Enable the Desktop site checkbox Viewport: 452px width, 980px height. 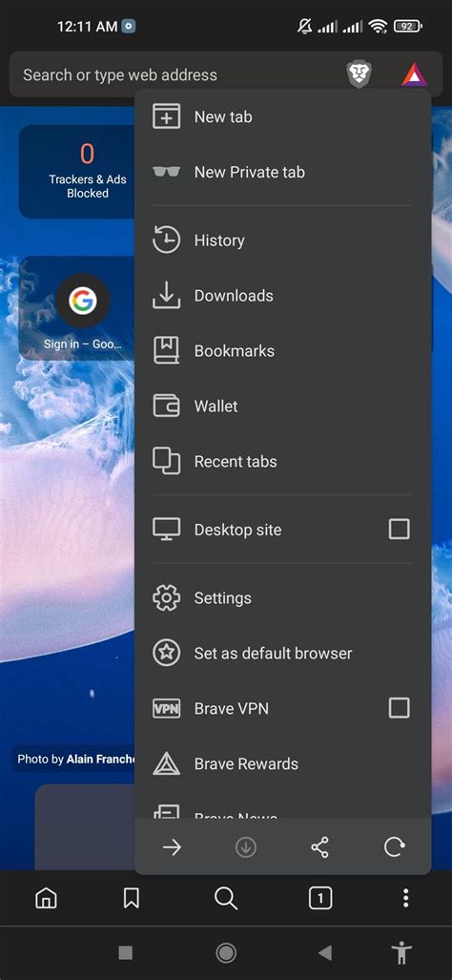[x=399, y=530]
